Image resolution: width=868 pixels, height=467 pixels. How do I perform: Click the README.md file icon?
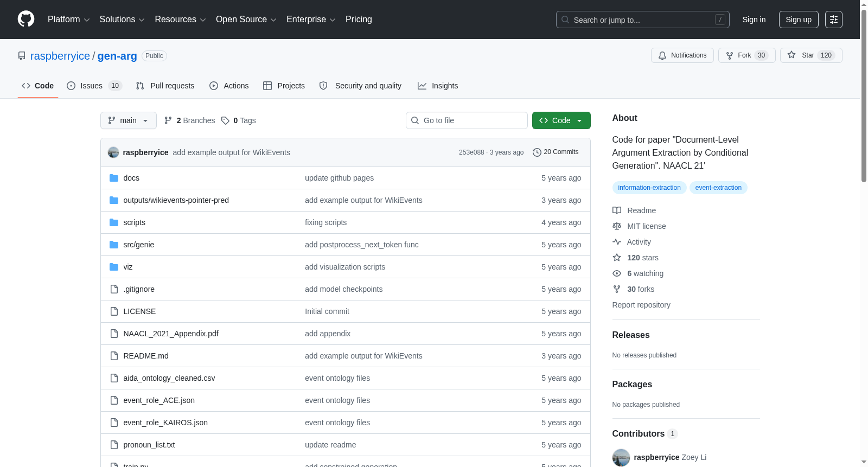coord(114,356)
